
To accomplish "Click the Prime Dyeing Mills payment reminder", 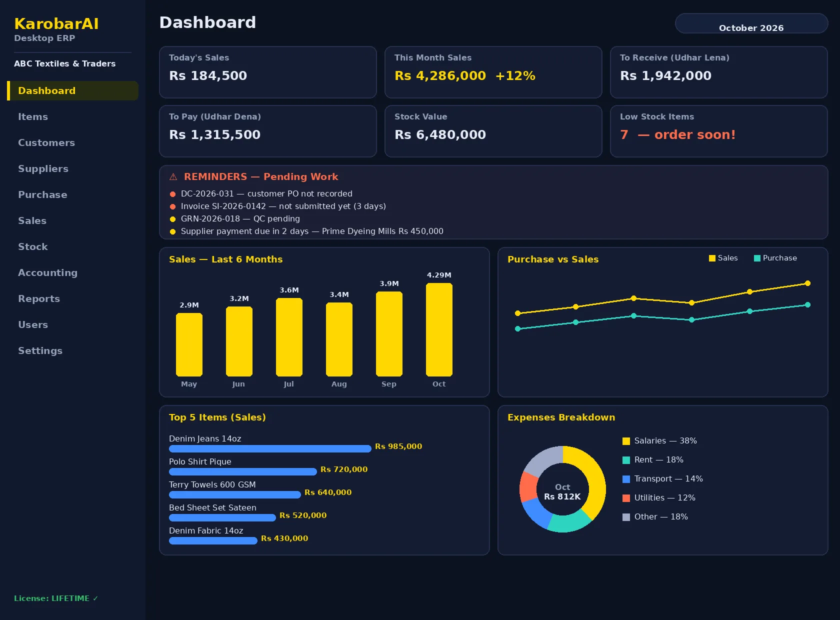I will tap(306, 231).
